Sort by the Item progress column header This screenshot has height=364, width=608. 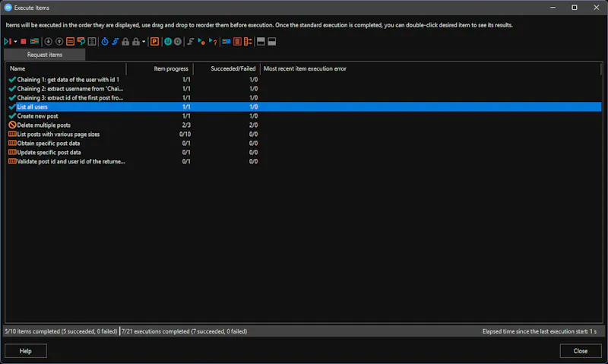point(160,68)
